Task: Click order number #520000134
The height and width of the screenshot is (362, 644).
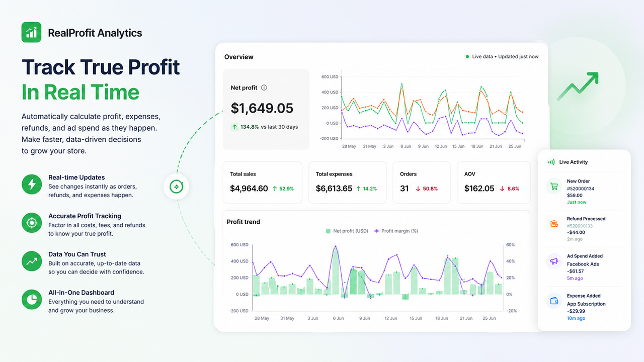Action: (581, 189)
